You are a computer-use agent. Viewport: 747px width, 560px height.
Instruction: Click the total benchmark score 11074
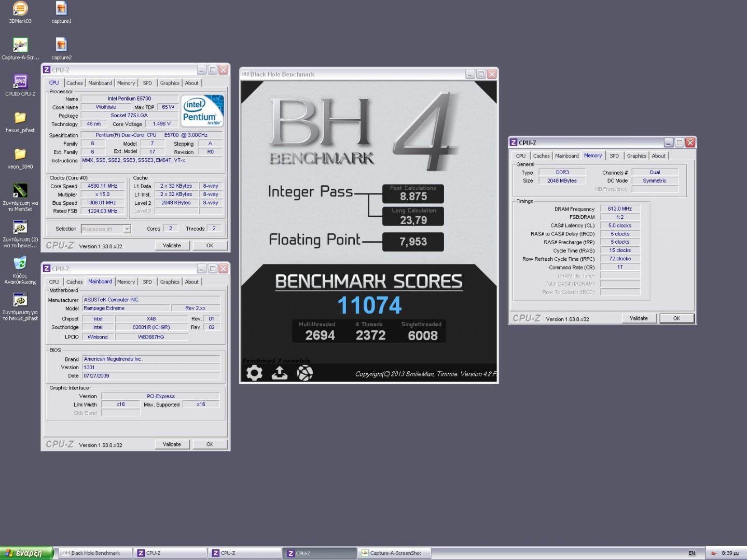pyautogui.click(x=369, y=305)
